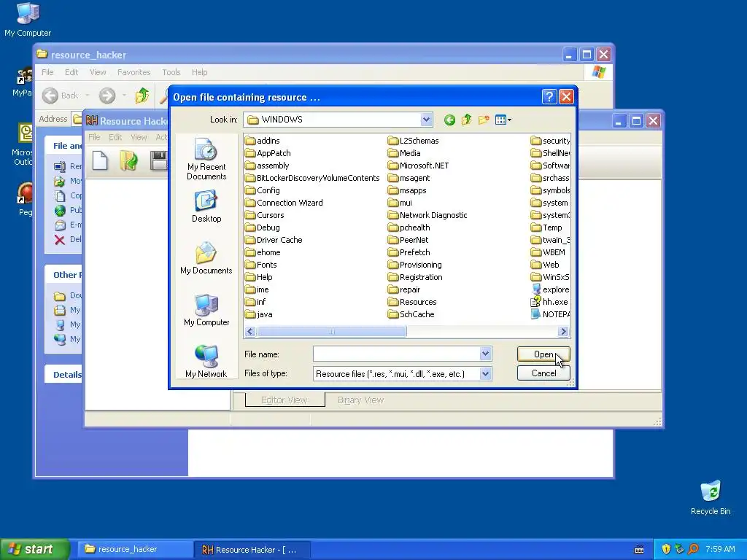747x560 pixels.
Task: Click the horizontal scrollbar right arrow
Action: pos(564,332)
